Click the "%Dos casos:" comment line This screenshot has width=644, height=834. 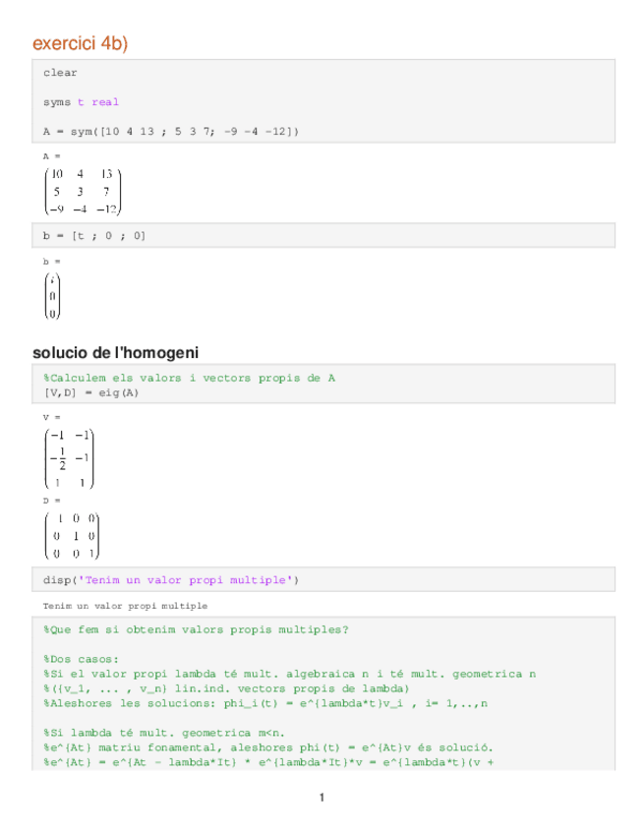81,659
